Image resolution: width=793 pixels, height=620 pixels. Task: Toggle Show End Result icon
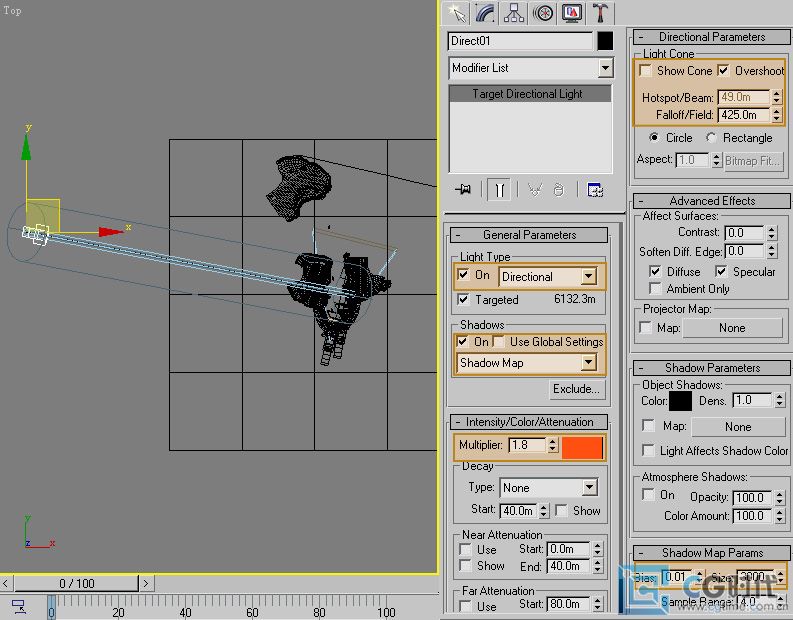pos(499,190)
